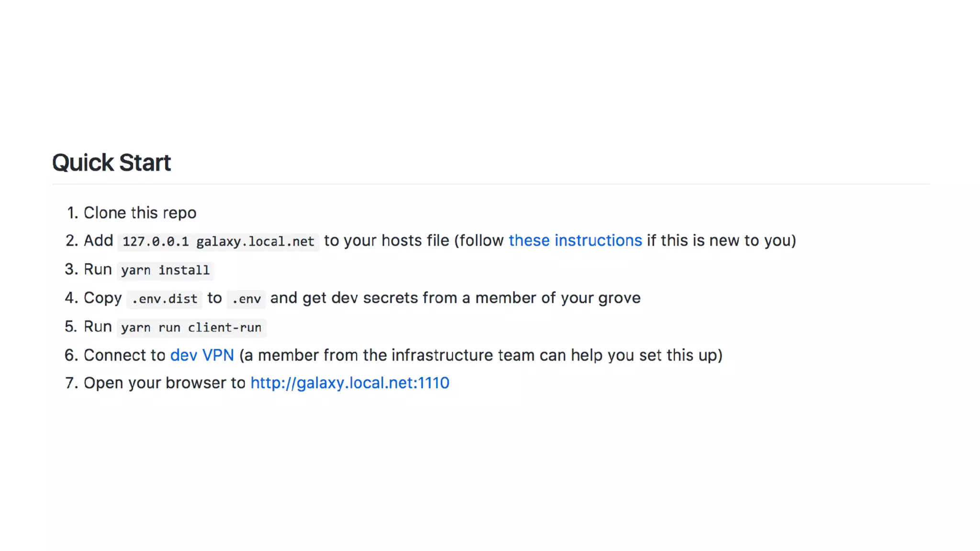
Task: Follow the "dev VPN" link
Action: pos(202,355)
